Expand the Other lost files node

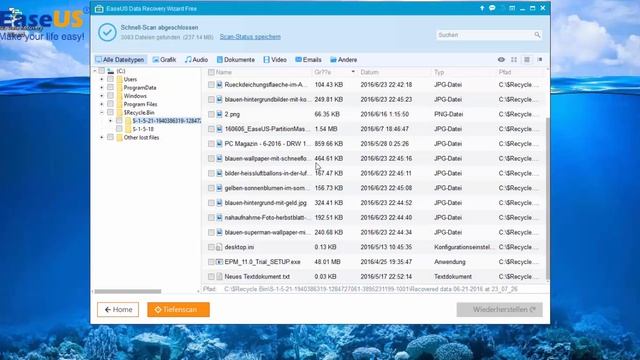click(x=102, y=138)
